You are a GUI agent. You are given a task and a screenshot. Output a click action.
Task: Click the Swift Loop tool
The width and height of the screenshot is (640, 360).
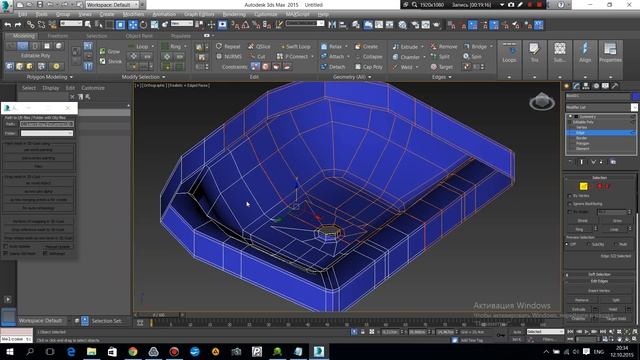(x=295, y=47)
